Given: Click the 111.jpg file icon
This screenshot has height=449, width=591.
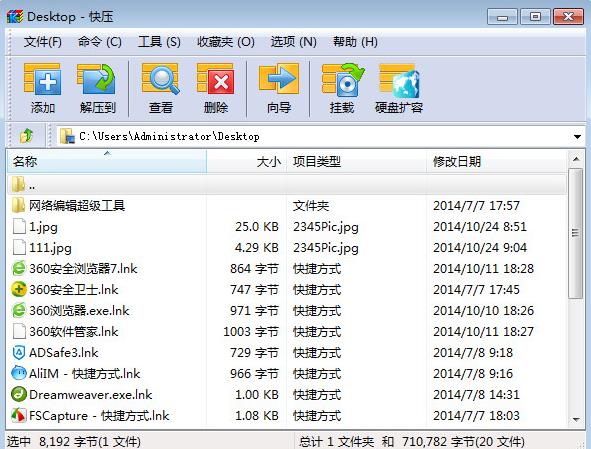Looking at the screenshot, I should (x=19, y=248).
